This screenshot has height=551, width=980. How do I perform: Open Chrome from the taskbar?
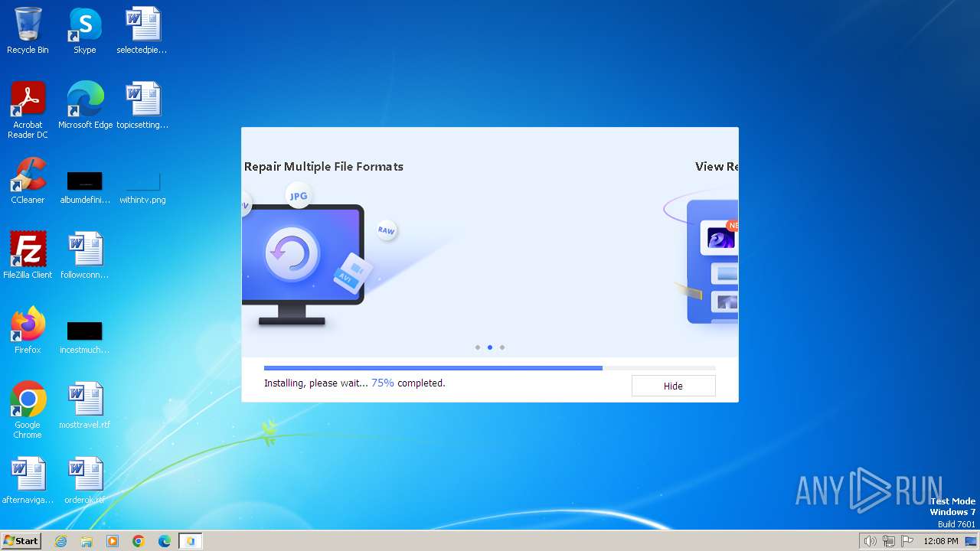pyautogui.click(x=139, y=541)
